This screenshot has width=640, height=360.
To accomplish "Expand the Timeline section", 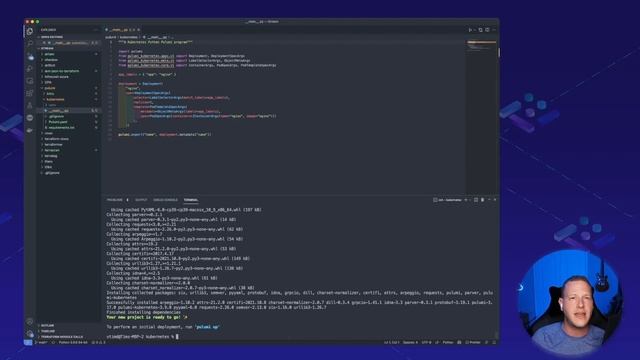I will point(48,331).
